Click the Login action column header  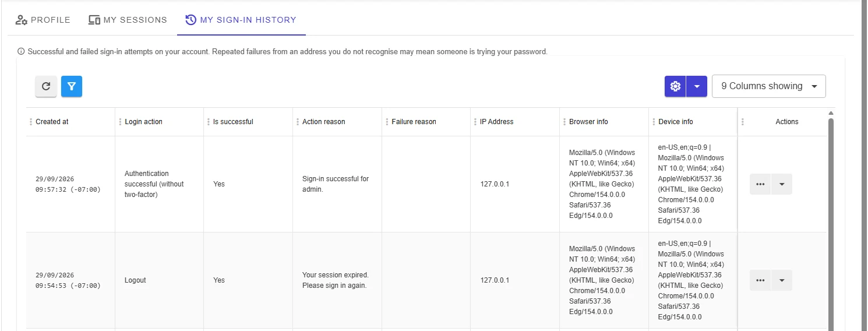pos(143,122)
